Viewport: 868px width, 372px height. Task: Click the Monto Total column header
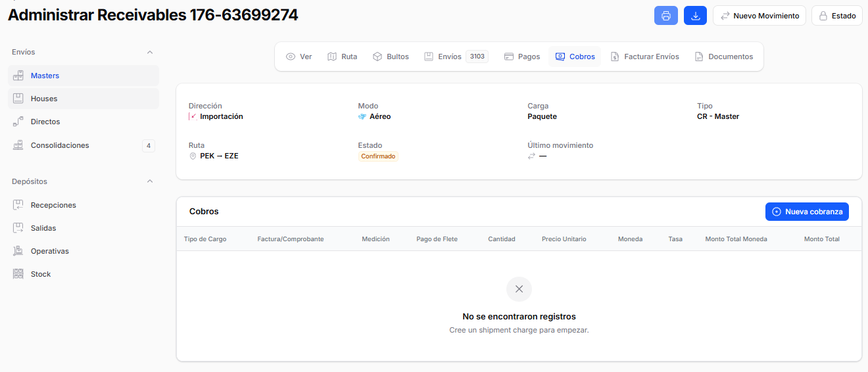coord(822,239)
